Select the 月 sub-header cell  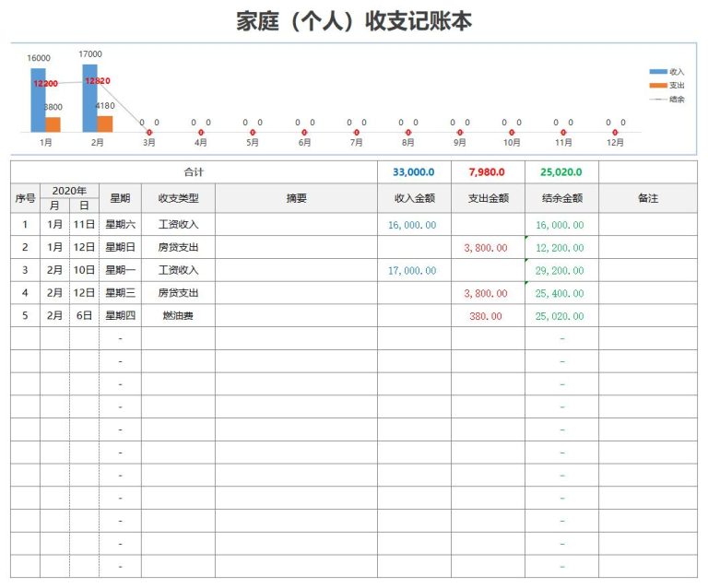(x=54, y=206)
